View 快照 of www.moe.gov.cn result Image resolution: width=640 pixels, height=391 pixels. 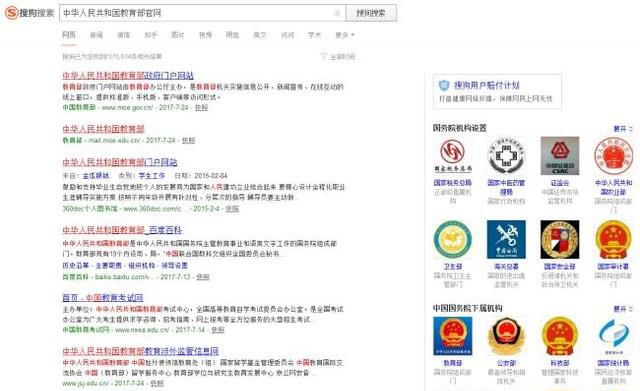click(201, 108)
